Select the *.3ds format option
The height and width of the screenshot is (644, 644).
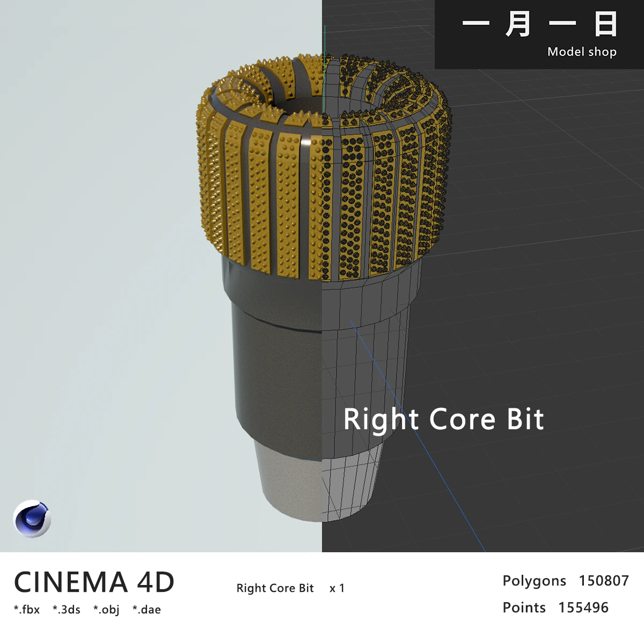(x=67, y=609)
